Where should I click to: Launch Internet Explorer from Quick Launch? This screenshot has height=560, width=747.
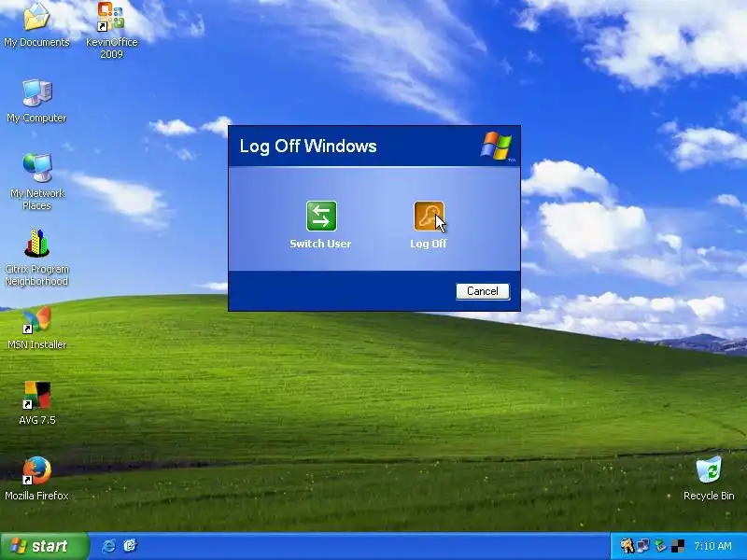108,546
